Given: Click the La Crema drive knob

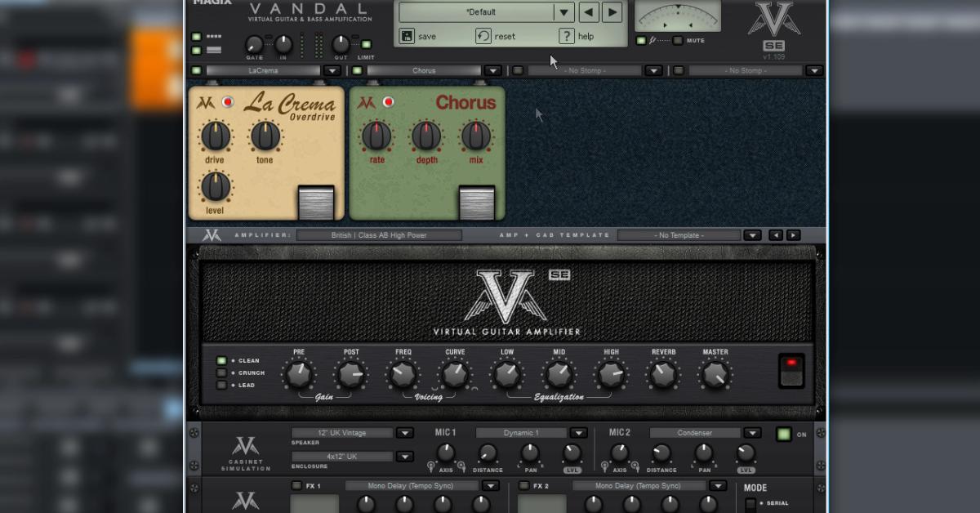Looking at the screenshot, I should coord(216,136).
